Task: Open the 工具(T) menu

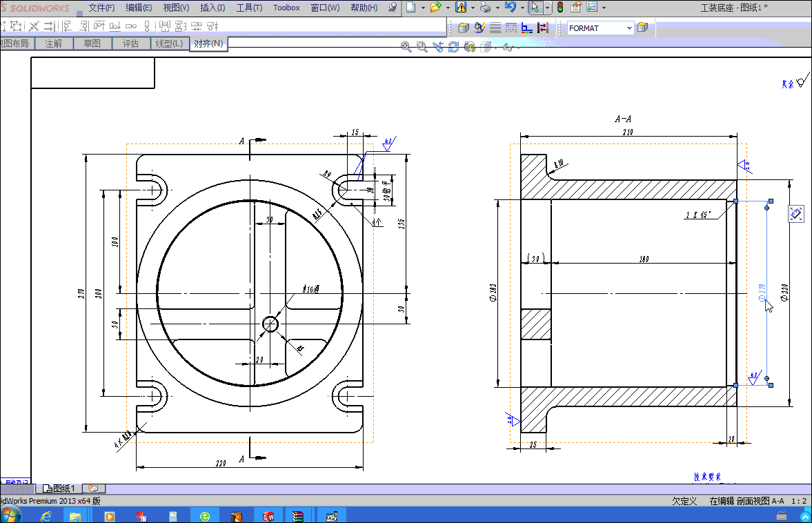Action: point(249,8)
